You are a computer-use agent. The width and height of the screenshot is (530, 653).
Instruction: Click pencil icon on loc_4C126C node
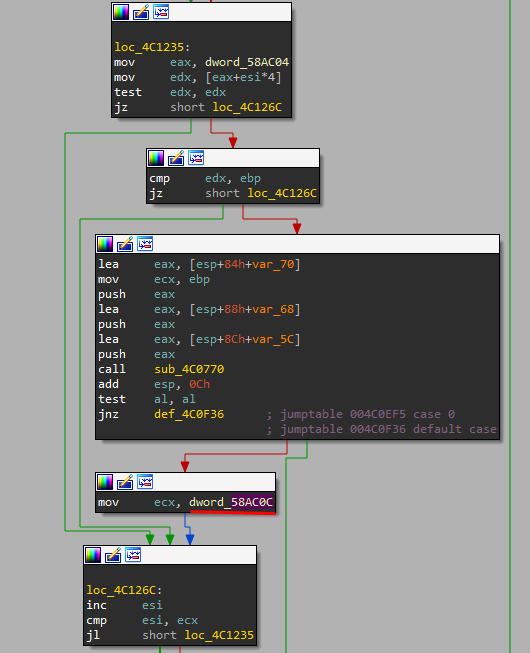tap(113, 556)
